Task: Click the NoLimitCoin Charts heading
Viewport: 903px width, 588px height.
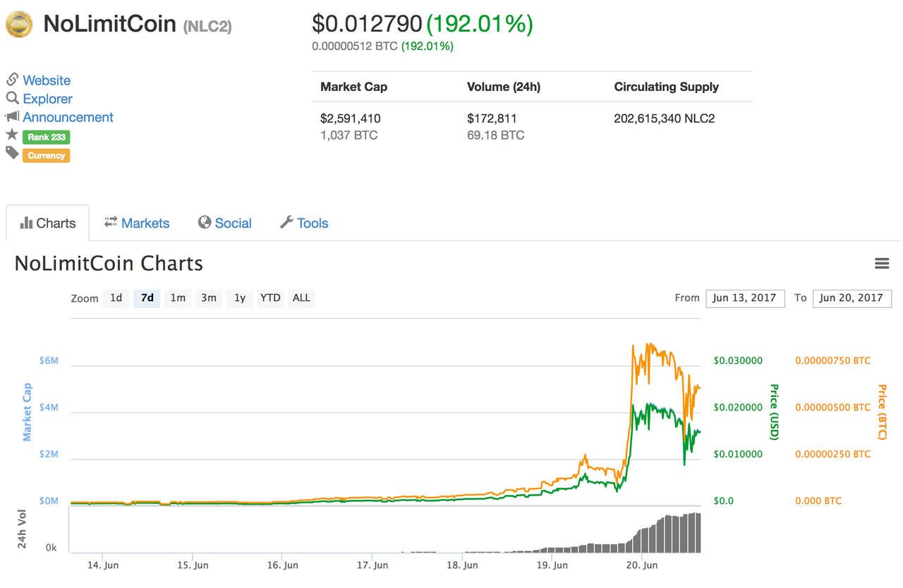Action: pos(109,264)
